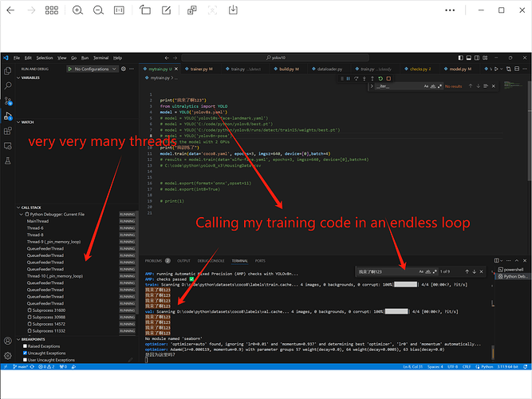Close the editor find widget
The width and height of the screenshot is (532, 399).
coord(494,86)
